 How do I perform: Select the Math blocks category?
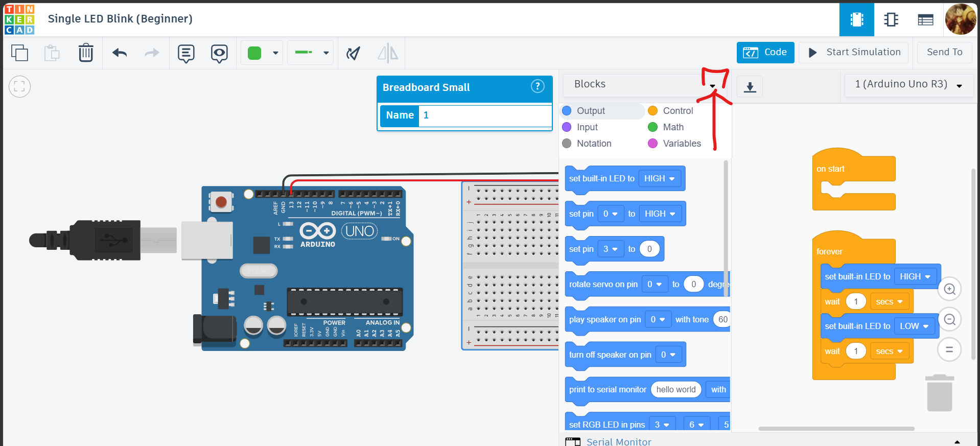(666, 127)
